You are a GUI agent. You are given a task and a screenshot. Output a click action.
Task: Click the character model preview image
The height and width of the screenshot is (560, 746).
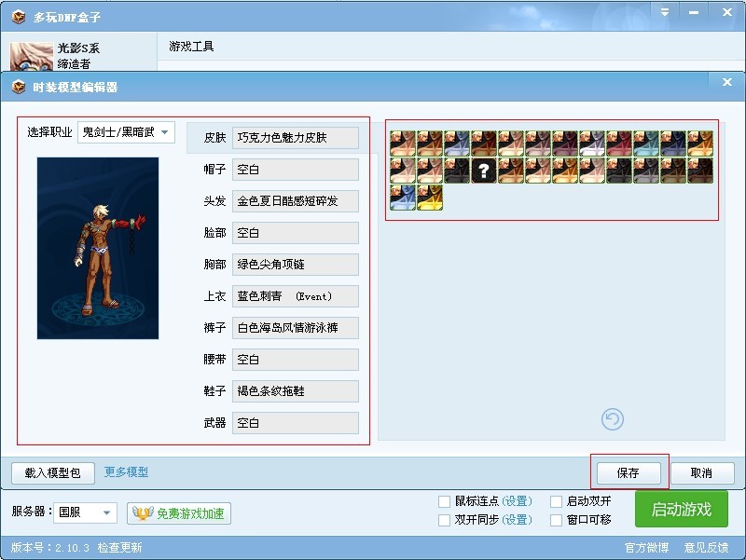[97, 249]
